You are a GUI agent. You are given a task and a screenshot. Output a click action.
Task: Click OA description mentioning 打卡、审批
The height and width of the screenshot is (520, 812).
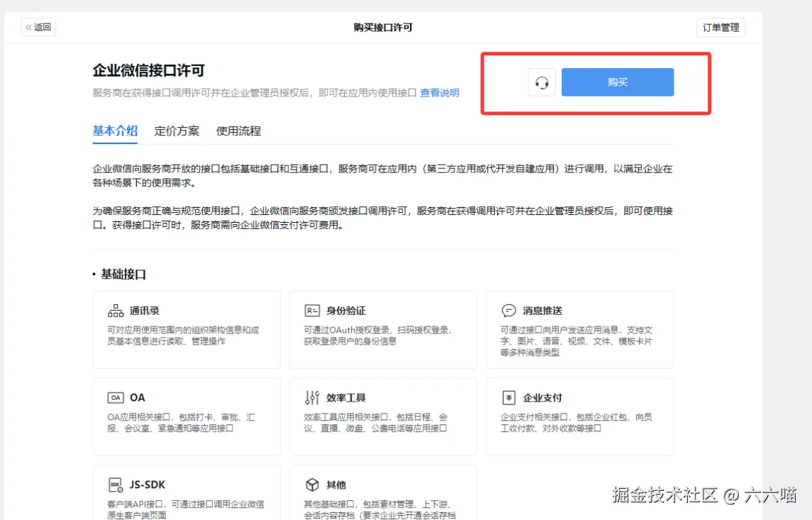click(x=181, y=423)
